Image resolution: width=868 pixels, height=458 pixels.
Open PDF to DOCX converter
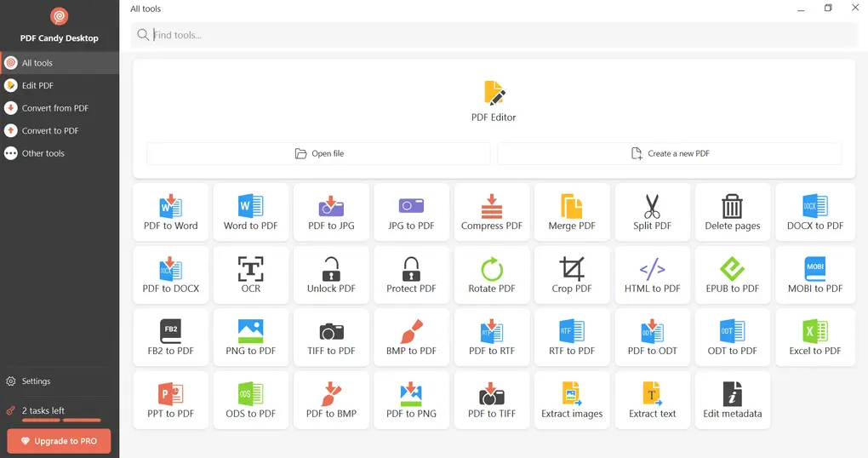tap(170, 275)
